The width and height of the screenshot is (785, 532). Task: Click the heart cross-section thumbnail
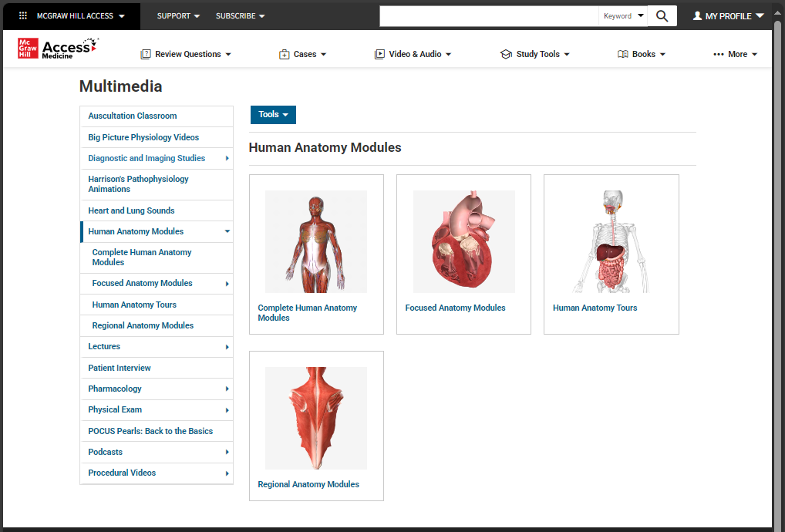tap(463, 242)
